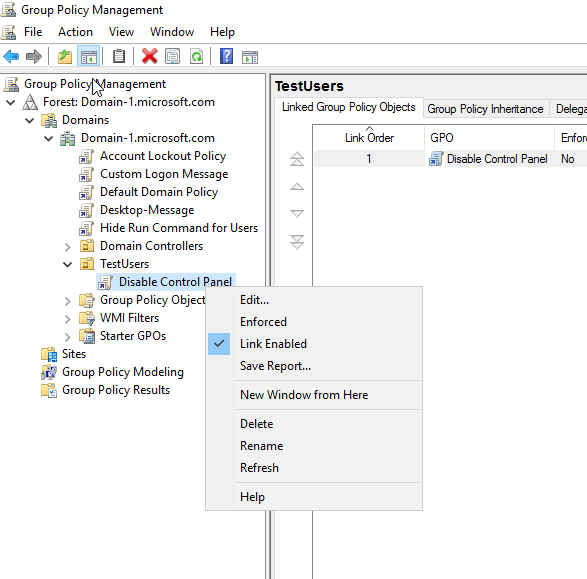The width and height of the screenshot is (587, 579).
Task: Click the red X Delete toolbar icon
Action: tap(149, 57)
